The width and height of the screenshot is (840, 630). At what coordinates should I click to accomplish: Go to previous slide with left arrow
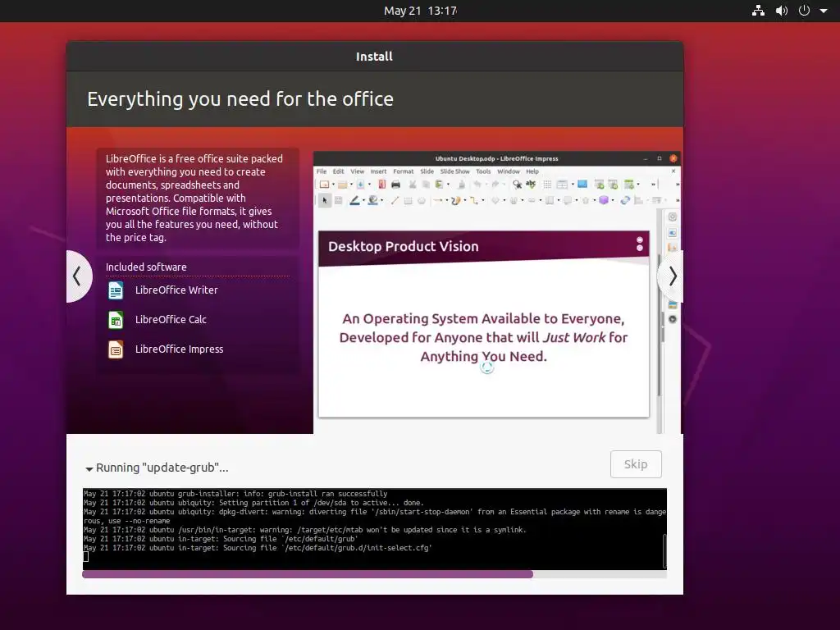(x=78, y=276)
